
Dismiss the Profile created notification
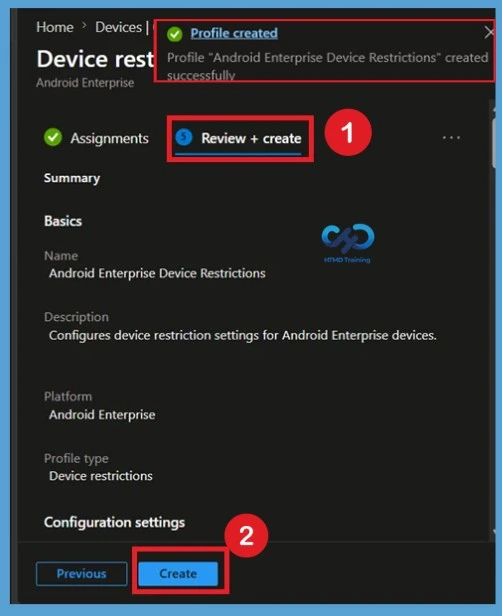489,32
